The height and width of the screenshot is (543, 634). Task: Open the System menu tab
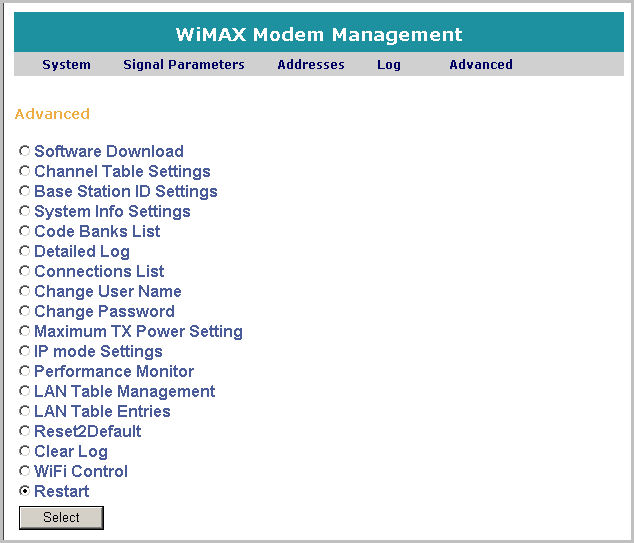pyautogui.click(x=66, y=65)
